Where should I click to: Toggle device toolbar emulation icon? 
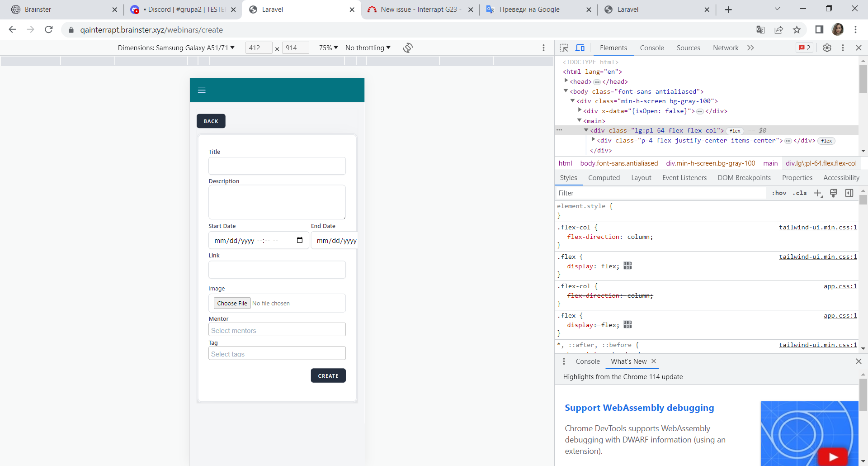pyautogui.click(x=580, y=48)
